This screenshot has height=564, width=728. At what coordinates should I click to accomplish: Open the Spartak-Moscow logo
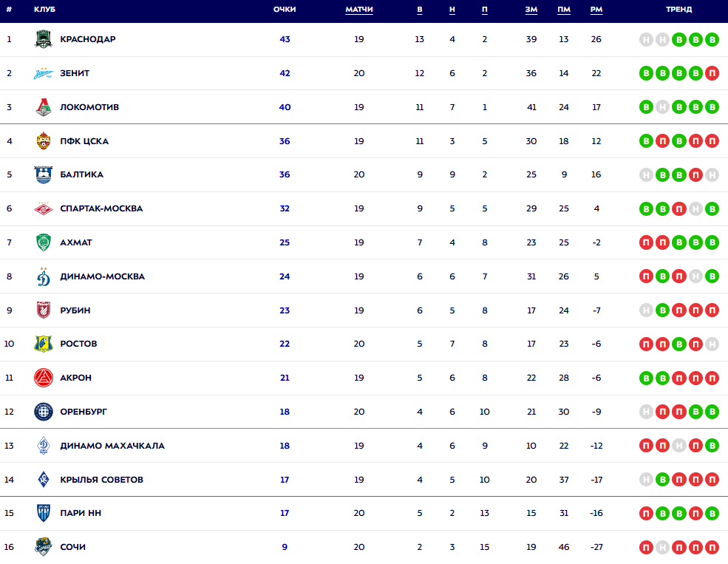(44, 208)
